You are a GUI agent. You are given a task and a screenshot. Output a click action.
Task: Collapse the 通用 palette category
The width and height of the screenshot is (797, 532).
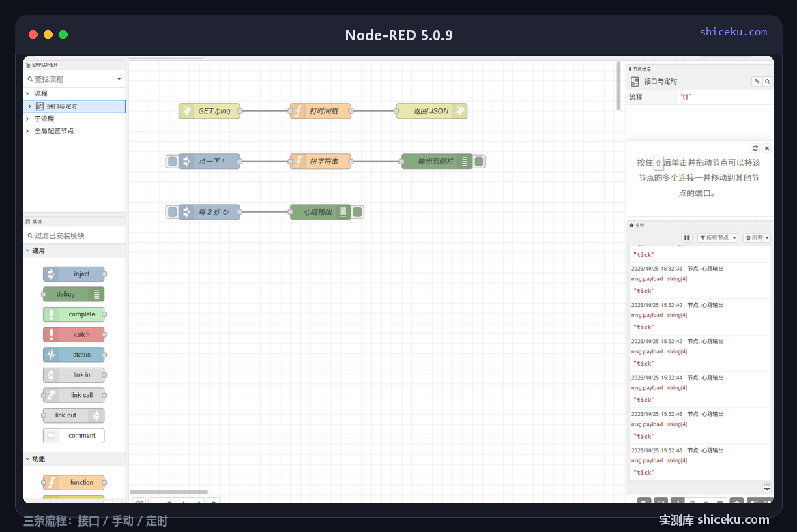pos(74,250)
